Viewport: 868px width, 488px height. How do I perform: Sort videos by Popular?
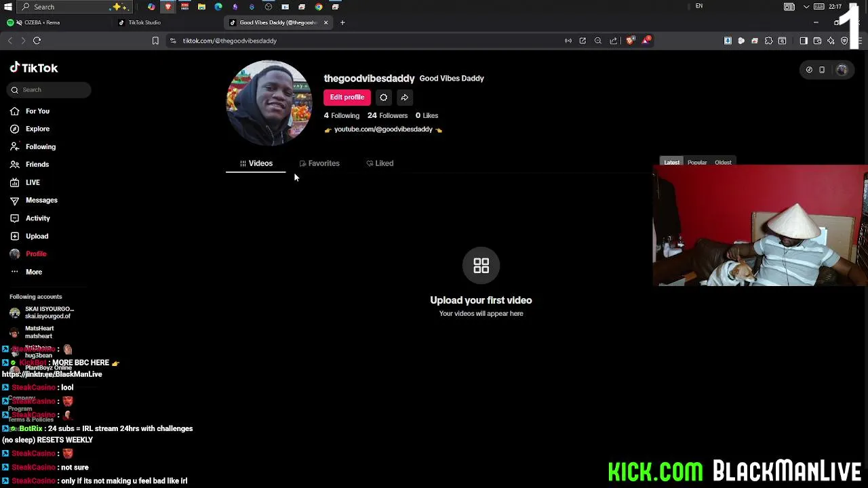tap(697, 163)
